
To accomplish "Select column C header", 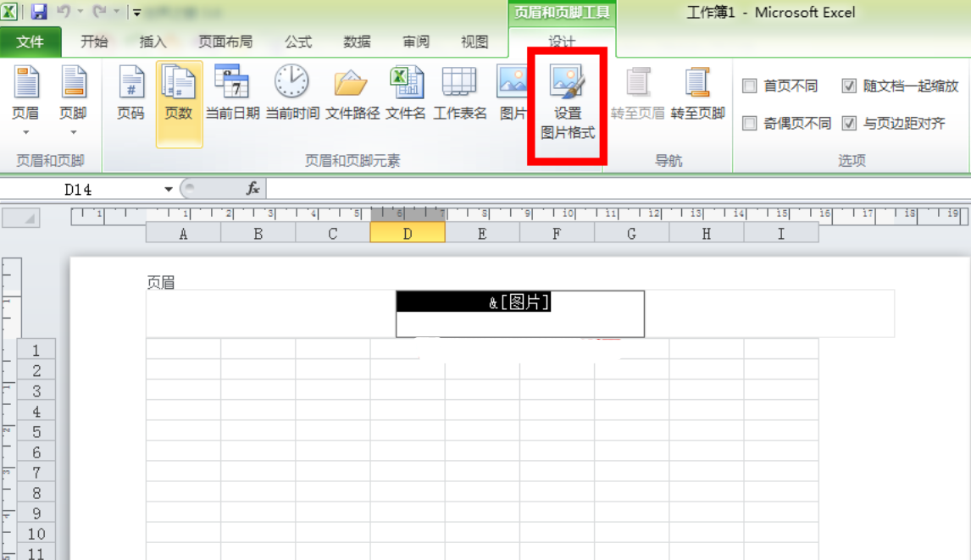I will click(333, 234).
